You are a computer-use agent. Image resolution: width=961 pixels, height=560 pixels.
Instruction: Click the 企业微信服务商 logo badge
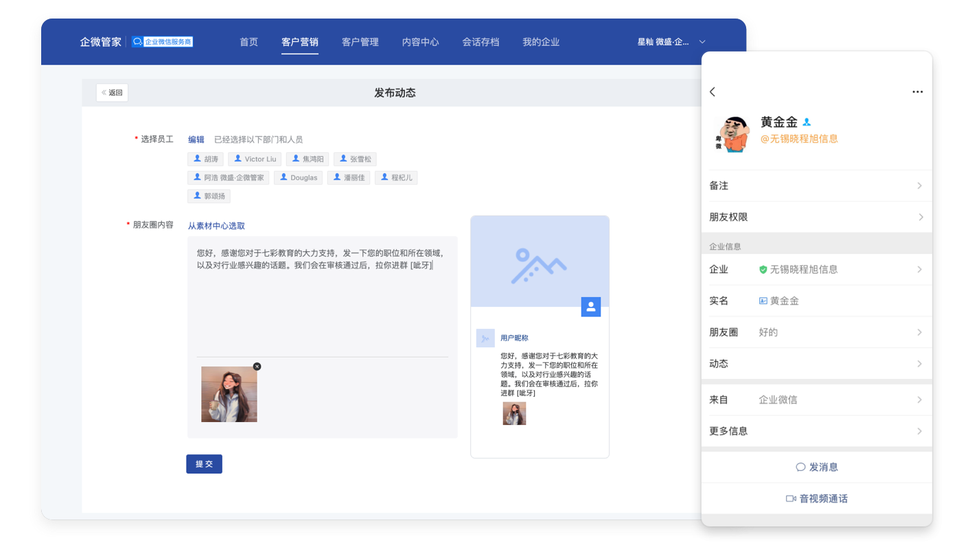tap(163, 42)
